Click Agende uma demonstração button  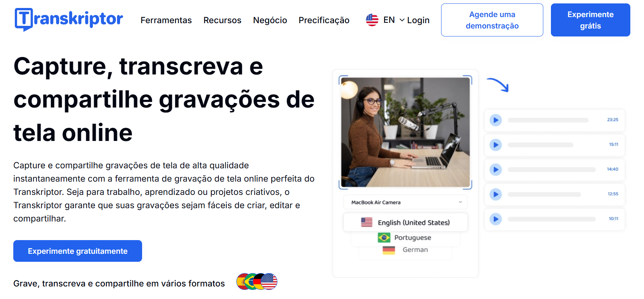[492, 20]
